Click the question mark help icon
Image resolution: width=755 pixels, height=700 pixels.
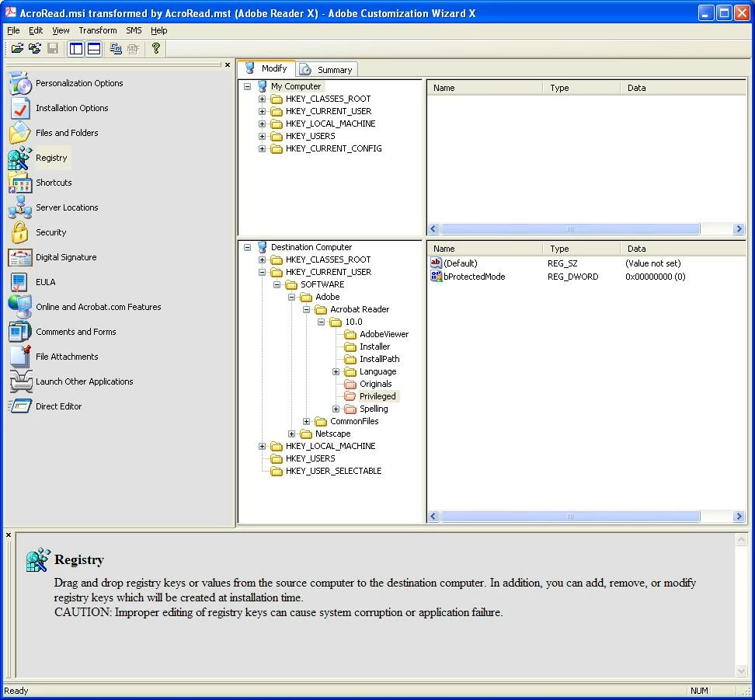155,48
